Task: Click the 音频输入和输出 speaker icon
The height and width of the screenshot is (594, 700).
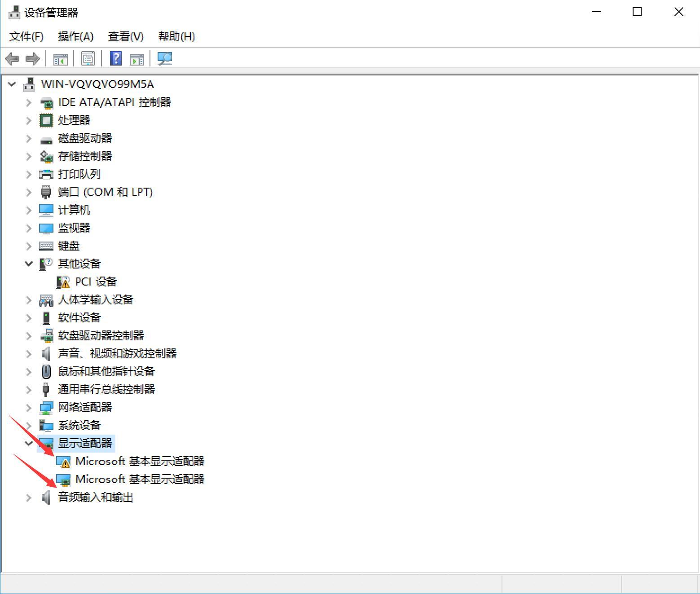Action: click(46, 497)
